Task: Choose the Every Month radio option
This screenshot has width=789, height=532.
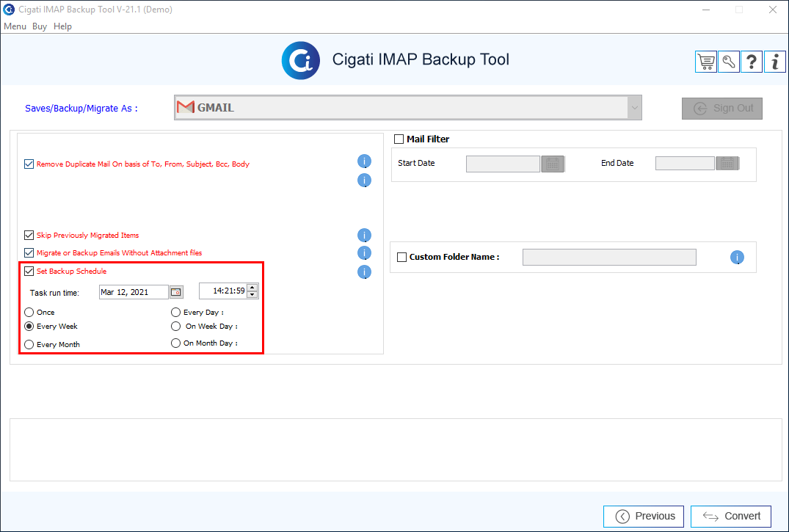Action: 29,344
